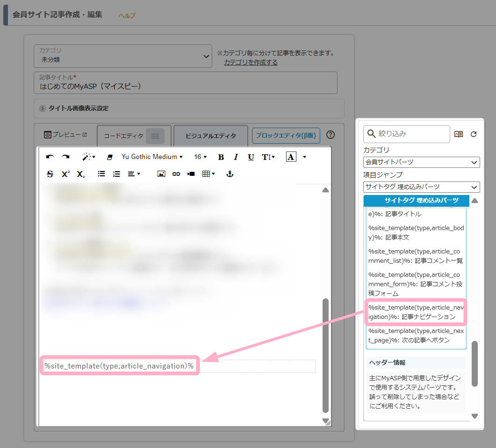
Task: Click the ブロックエディタ(β版) button
Action: point(286,136)
